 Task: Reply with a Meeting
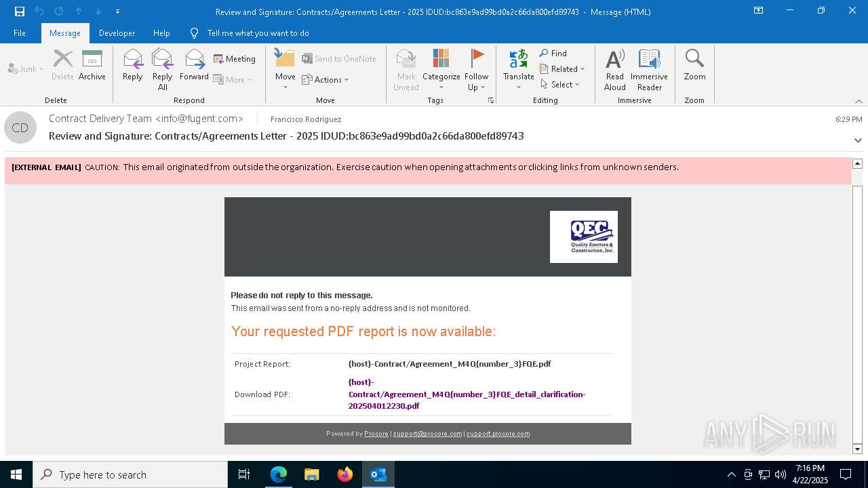pyautogui.click(x=235, y=59)
